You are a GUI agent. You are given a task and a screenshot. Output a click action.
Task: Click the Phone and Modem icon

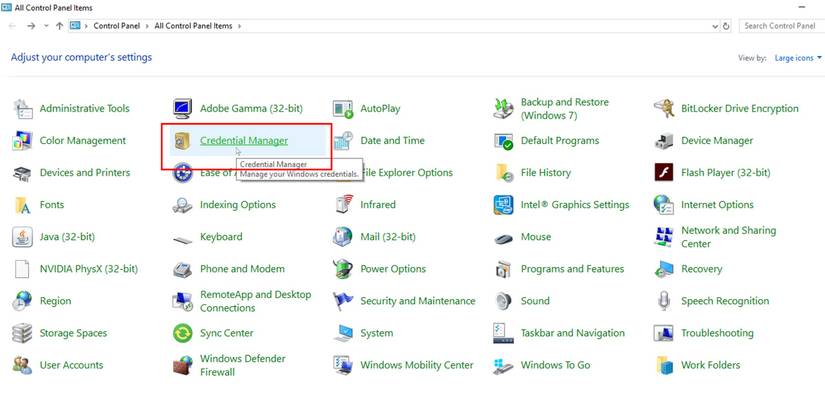point(183,269)
